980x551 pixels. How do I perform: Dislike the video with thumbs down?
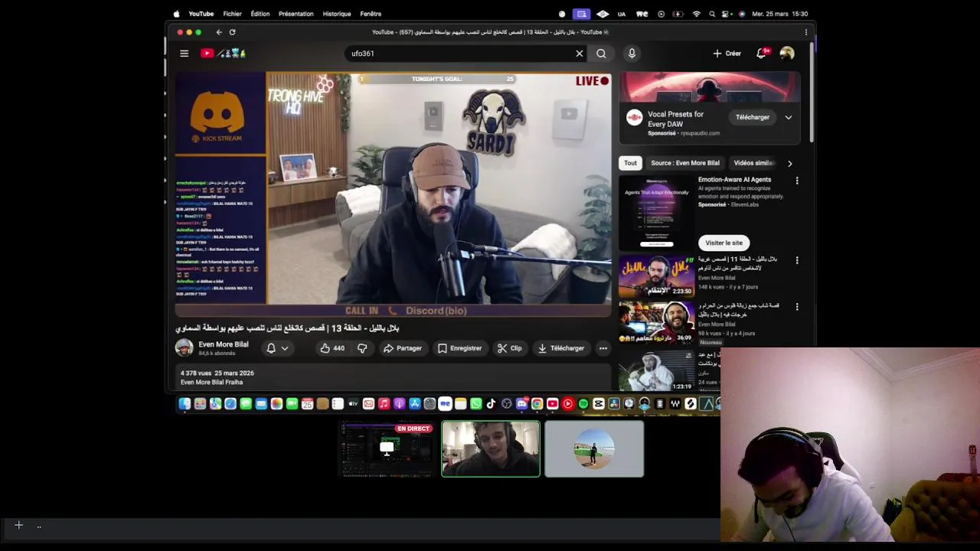(362, 348)
